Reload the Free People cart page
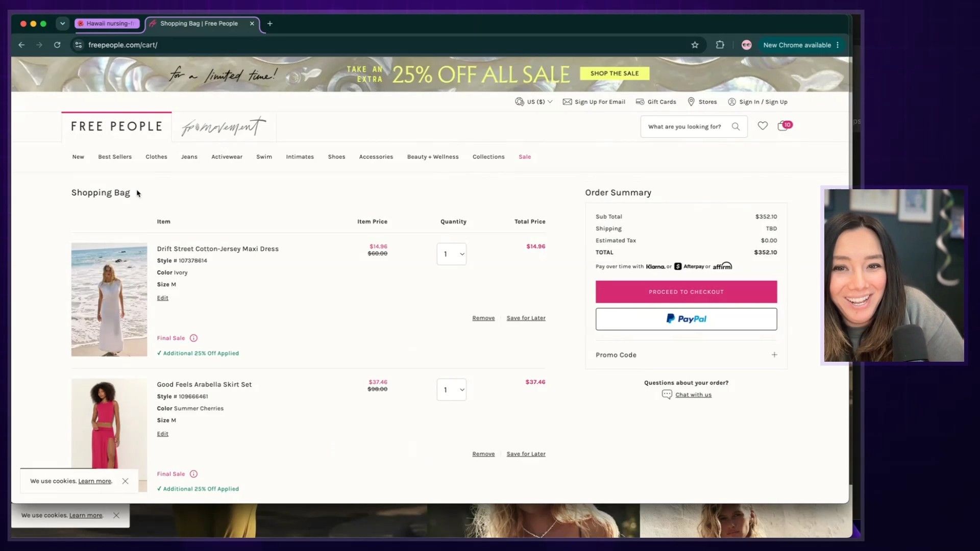 [57, 45]
